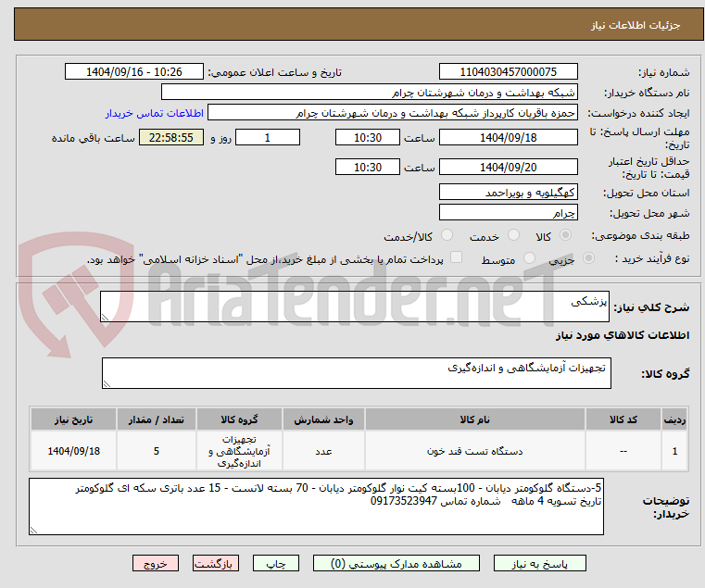This screenshot has width=705, height=588.
Task: Click the نام کالا column header
Action: [475, 419]
